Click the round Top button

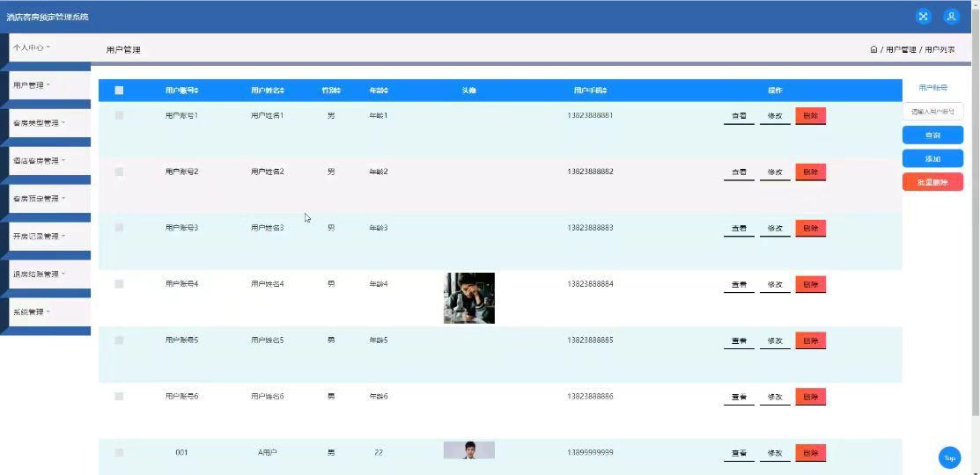pyautogui.click(x=949, y=457)
